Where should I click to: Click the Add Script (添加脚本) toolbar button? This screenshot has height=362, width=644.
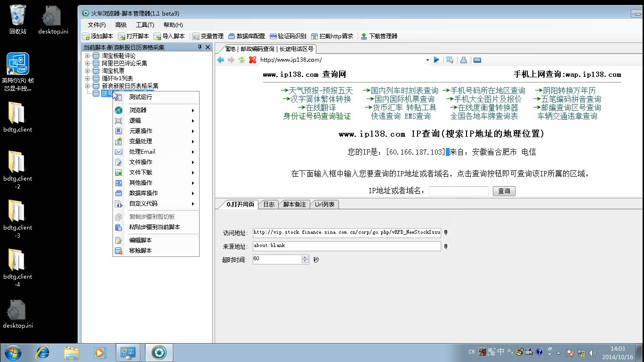98,36
